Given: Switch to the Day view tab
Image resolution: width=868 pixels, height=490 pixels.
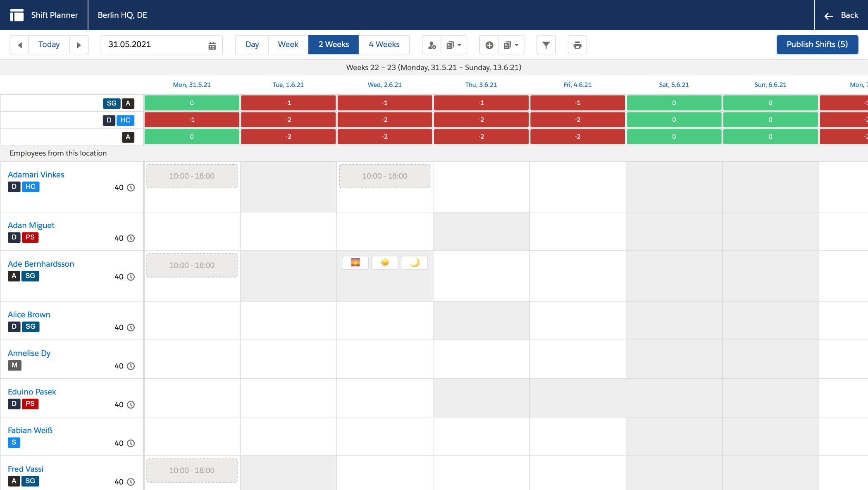Looking at the screenshot, I should (251, 45).
